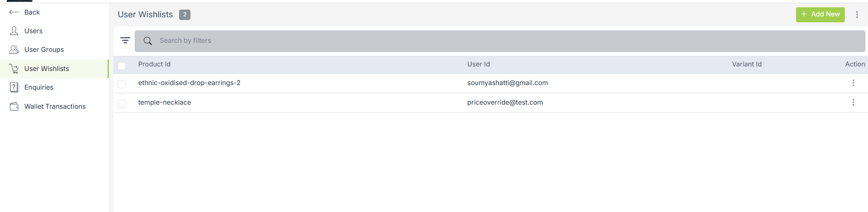
Task: Open the temple-necklace wishlist entry
Action: click(164, 102)
